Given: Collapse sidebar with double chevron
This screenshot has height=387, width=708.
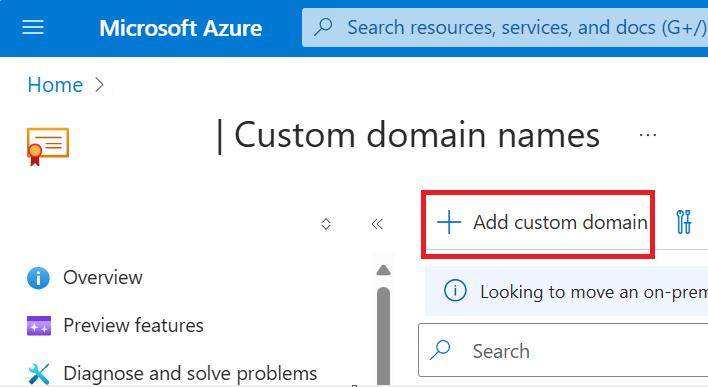Looking at the screenshot, I should click(377, 224).
